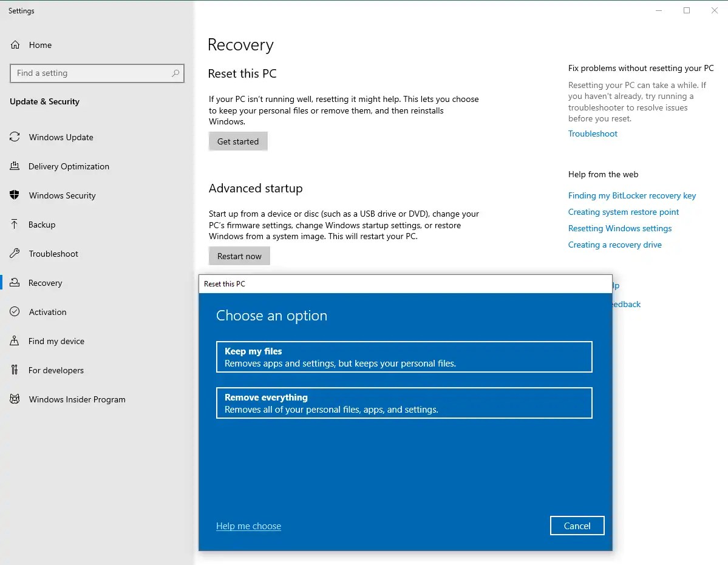Click the Troubleshoot link
This screenshot has height=565, width=728.
pos(593,134)
